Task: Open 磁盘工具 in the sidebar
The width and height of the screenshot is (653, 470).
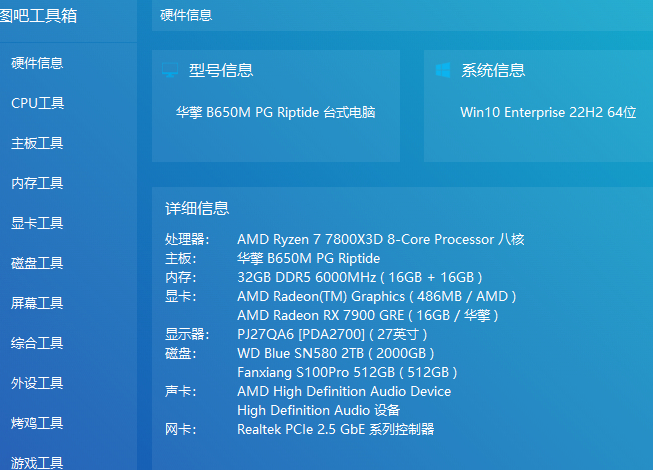Action: click(37, 263)
